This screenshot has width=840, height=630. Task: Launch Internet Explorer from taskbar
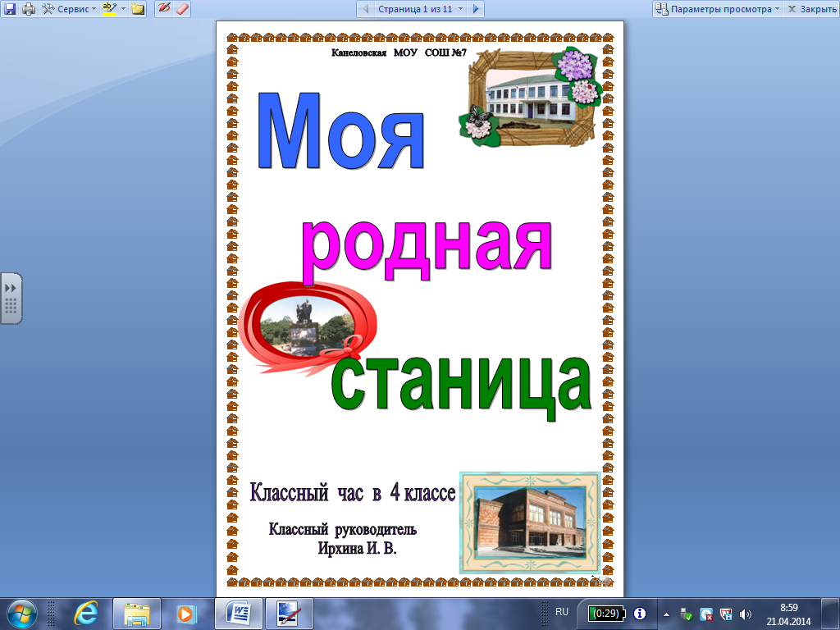[86, 614]
